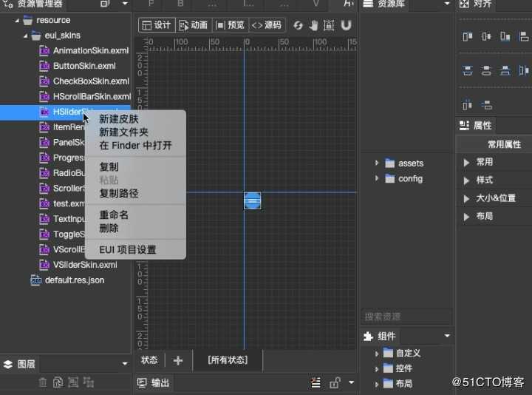Open the 组件 panel dropdown arrow

point(447,336)
